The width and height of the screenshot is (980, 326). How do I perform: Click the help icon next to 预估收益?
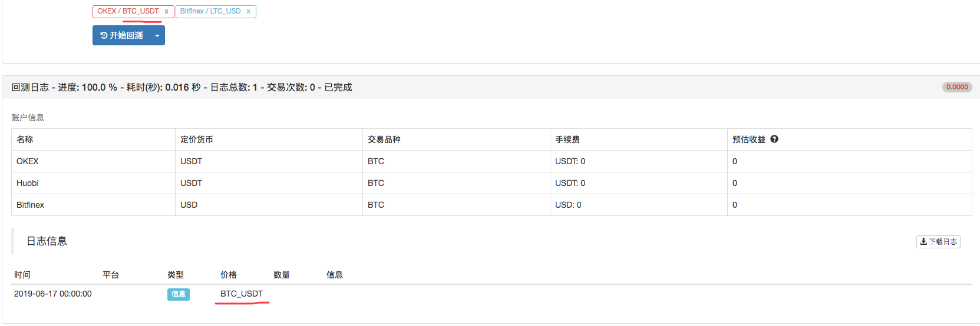774,139
